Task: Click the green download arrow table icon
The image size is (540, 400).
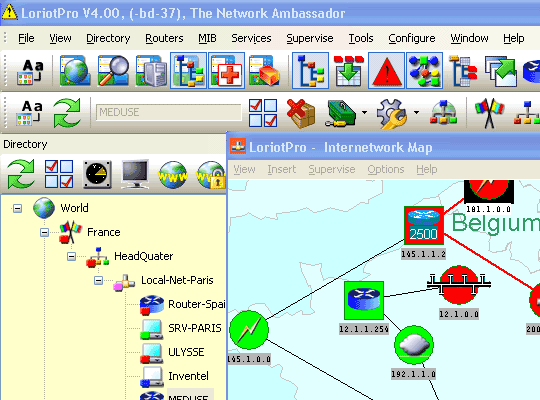Action: (349, 71)
